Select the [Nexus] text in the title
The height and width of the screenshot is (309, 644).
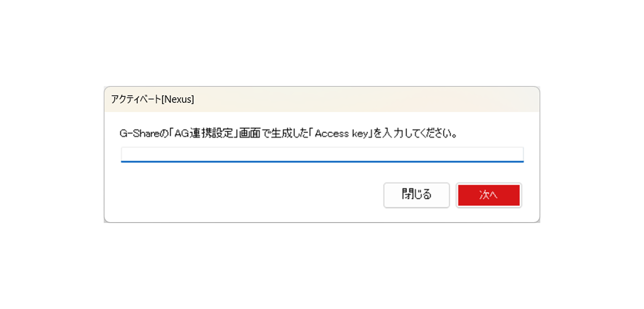click(178, 99)
